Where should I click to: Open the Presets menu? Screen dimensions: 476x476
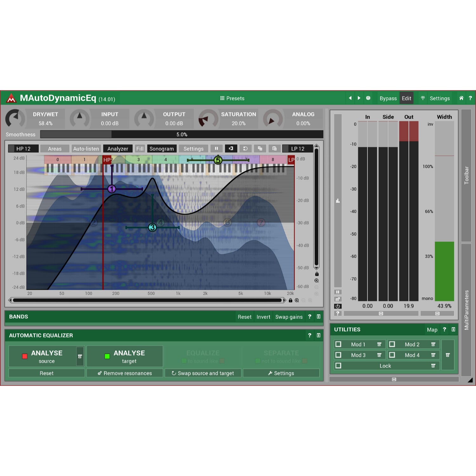coord(232,98)
